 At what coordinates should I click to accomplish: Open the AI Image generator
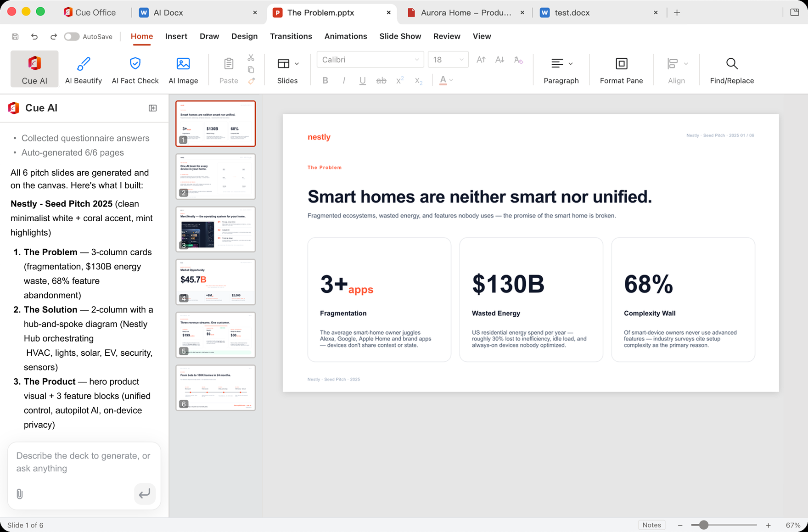pyautogui.click(x=183, y=69)
